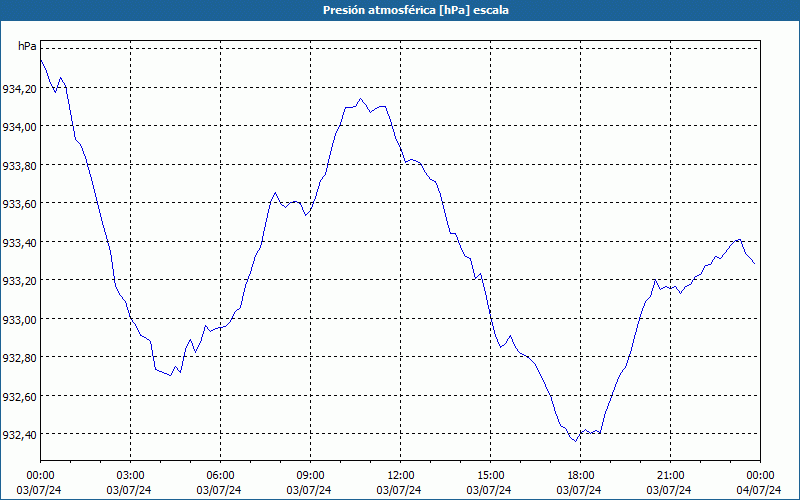The height and width of the screenshot is (500, 800).
Task: Click the 932,60 y-axis value
Action: click(19, 397)
